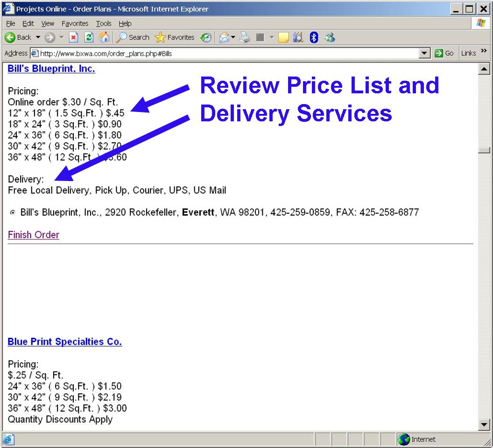Open the View menu

(x=48, y=24)
